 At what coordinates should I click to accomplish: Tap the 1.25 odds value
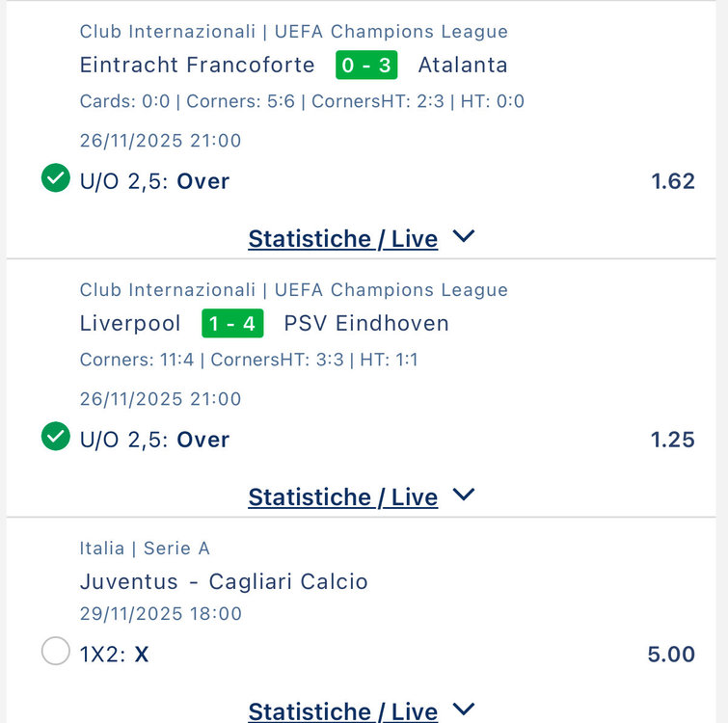pyautogui.click(x=673, y=440)
